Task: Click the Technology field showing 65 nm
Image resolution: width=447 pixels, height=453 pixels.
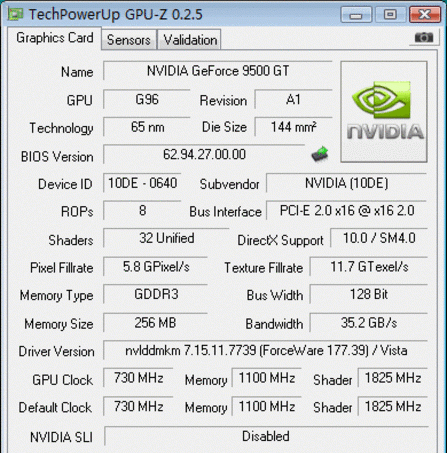Action: pos(147,127)
